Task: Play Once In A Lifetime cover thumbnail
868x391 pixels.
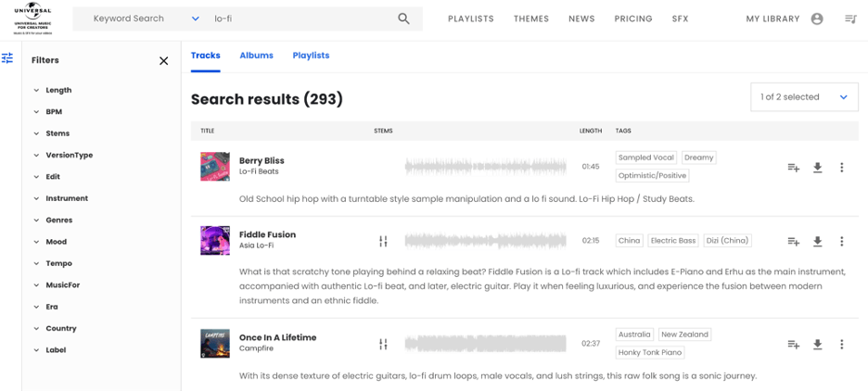Action: tap(215, 344)
